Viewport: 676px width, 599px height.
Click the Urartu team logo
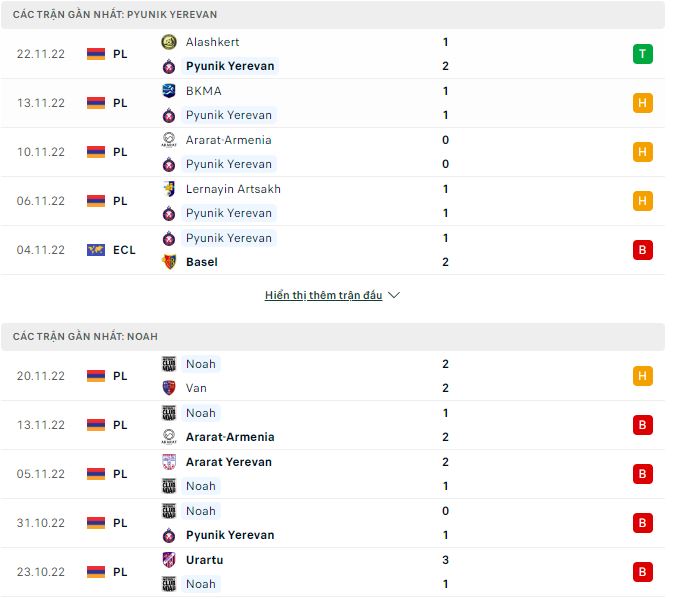169,559
